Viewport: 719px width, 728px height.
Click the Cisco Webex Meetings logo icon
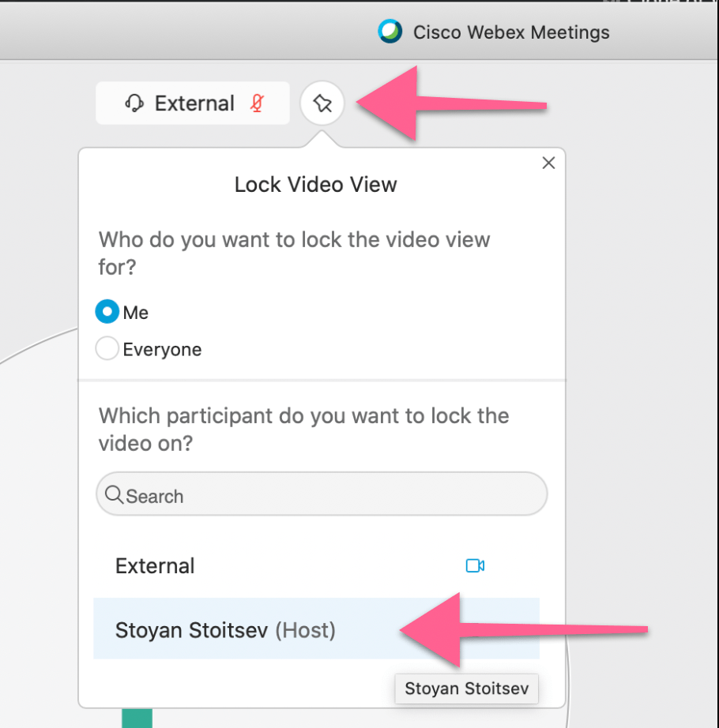pos(390,32)
